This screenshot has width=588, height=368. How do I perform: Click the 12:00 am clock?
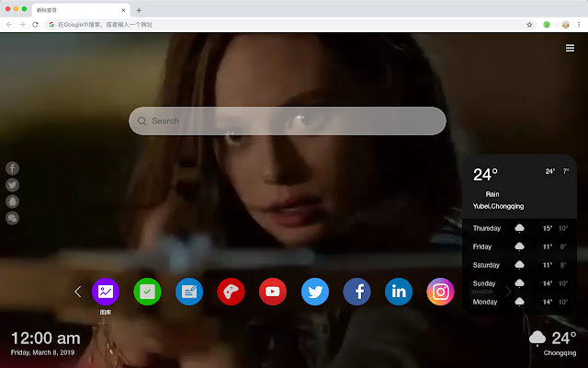coord(46,339)
